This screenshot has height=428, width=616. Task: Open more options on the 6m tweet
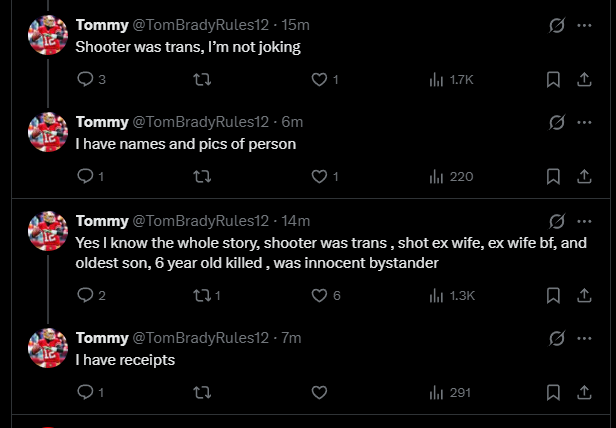[x=584, y=122]
